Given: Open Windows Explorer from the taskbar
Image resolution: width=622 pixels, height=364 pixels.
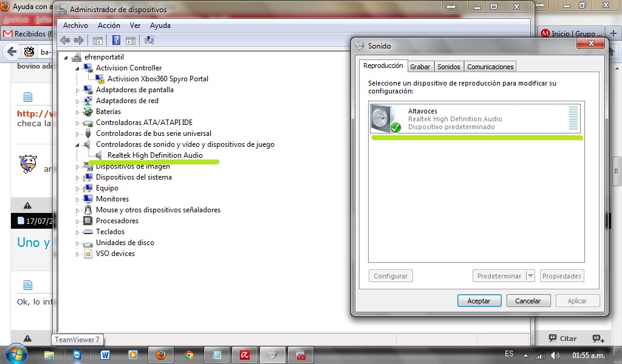Looking at the screenshot, I should [49, 356].
